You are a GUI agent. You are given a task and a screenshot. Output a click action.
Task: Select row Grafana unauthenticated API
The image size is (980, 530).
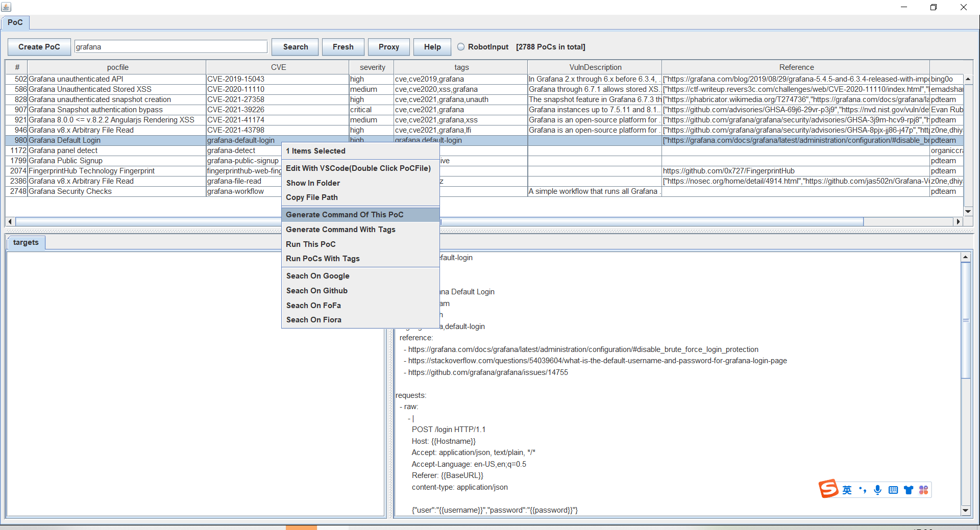(484, 79)
